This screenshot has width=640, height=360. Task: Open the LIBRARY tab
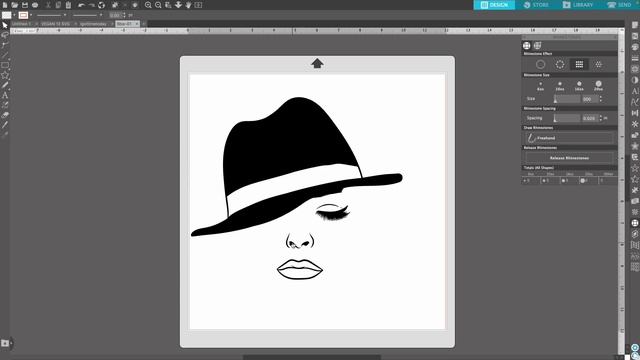[578, 5]
